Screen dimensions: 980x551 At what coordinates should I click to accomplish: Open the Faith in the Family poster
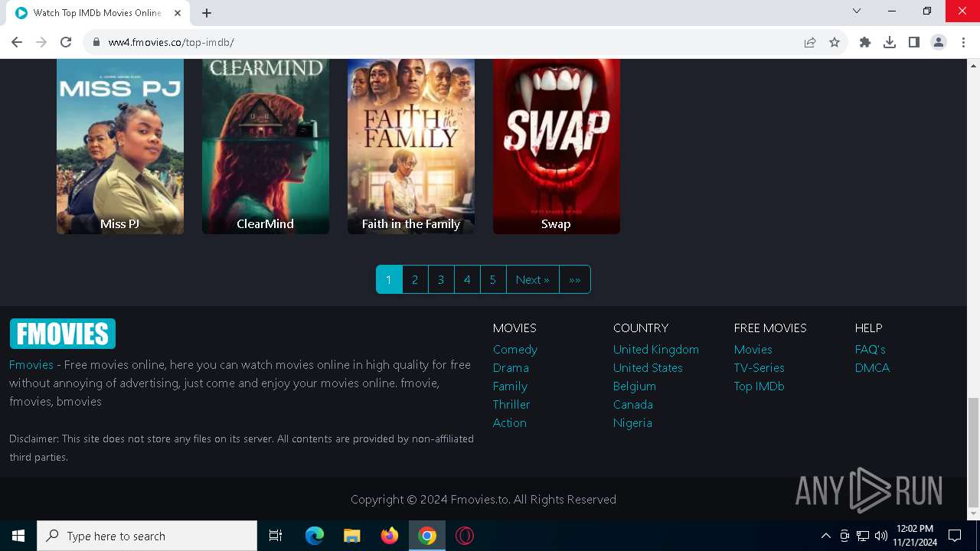pyautogui.click(x=411, y=146)
